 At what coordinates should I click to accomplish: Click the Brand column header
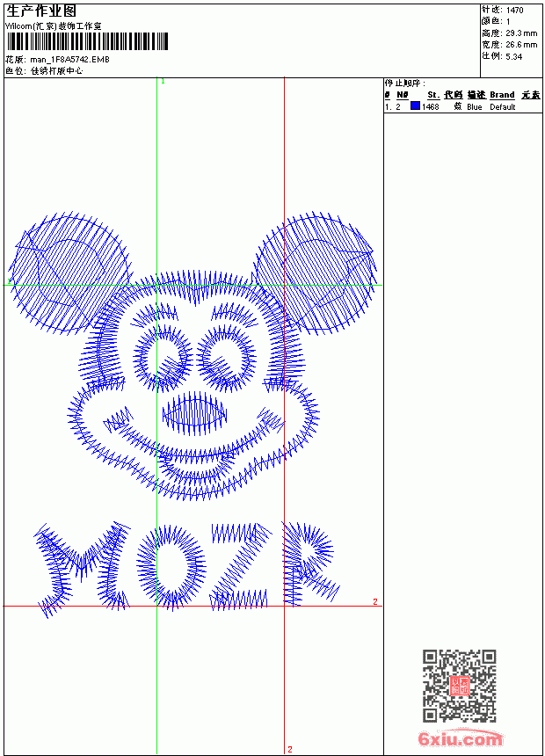point(502,95)
